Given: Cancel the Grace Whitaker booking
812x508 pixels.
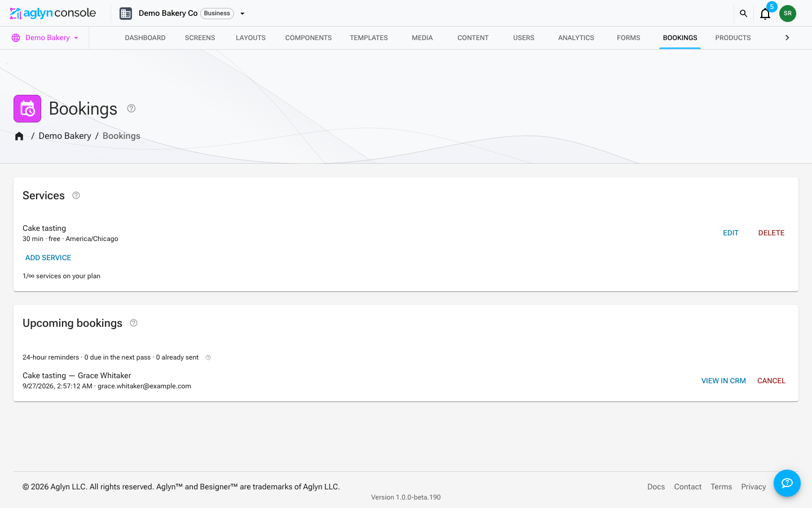Looking at the screenshot, I should (771, 381).
